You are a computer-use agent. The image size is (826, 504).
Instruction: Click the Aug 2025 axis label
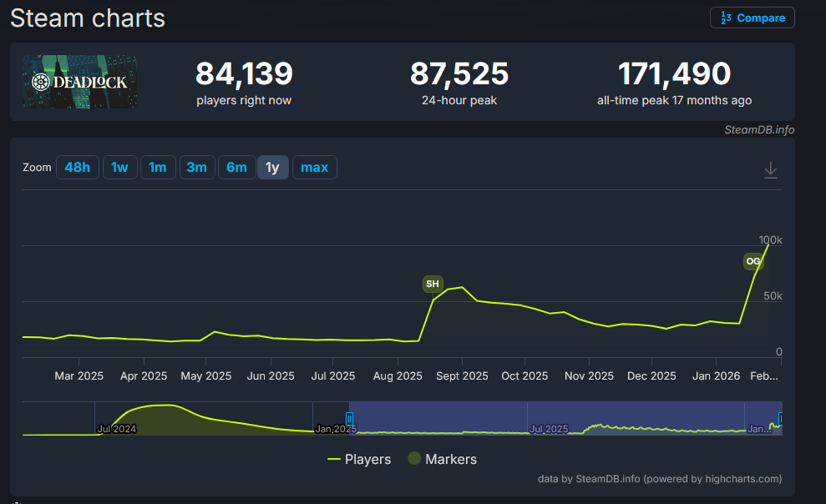pos(398,376)
